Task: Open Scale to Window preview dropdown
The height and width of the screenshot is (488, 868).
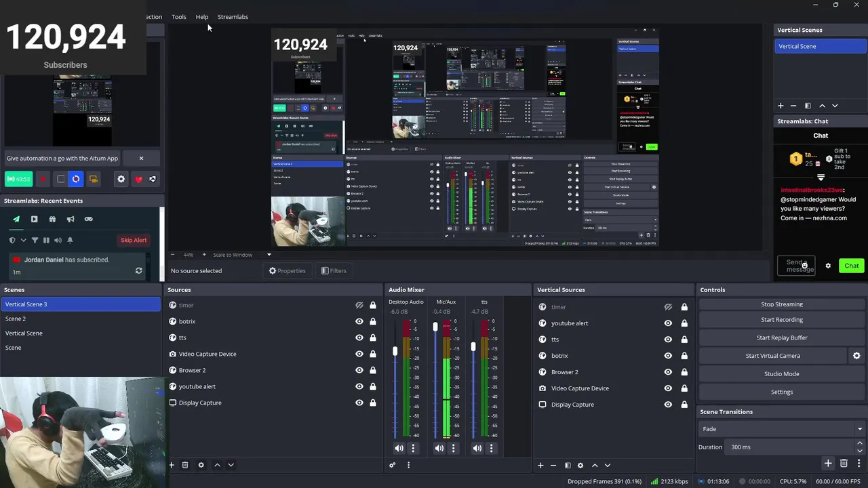Action: pos(241,255)
